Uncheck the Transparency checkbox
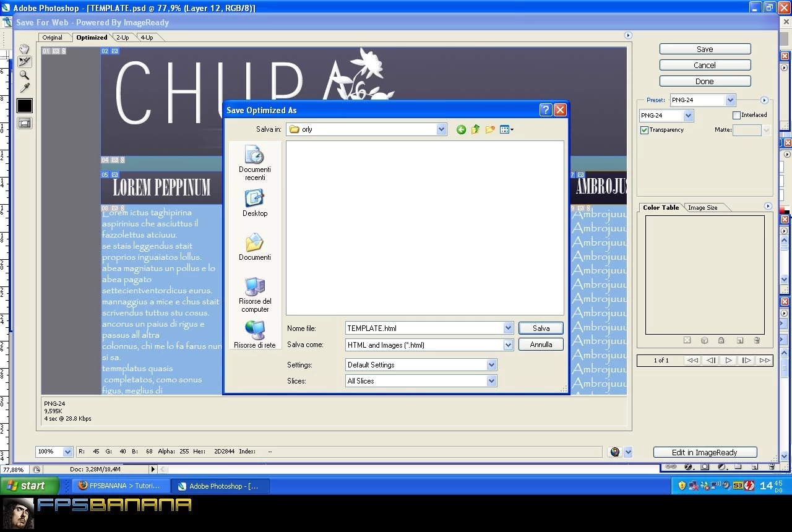 tap(644, 130)
